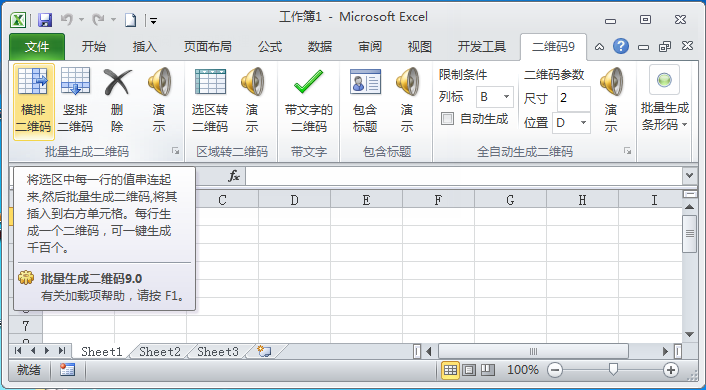This screenshot has width=706, height=390.
Task: Open the 文件 tab
Action: (x=37, y=46)
